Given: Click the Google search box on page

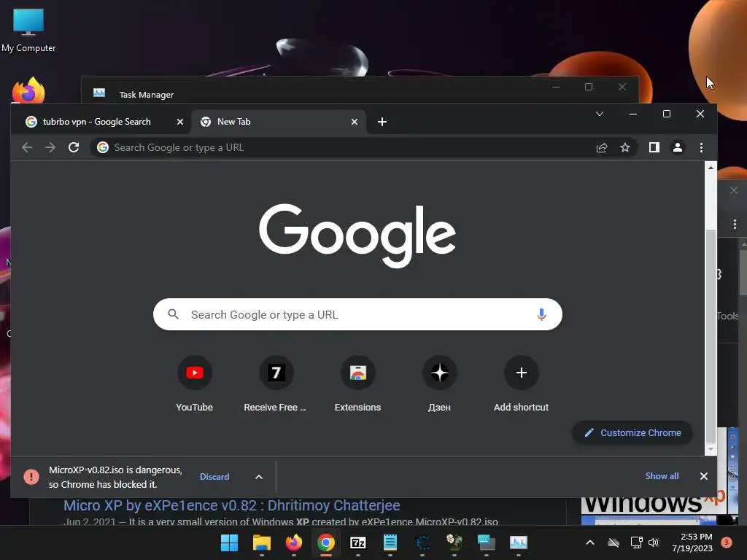Looking at the screenshot, I should coord(357,314).
